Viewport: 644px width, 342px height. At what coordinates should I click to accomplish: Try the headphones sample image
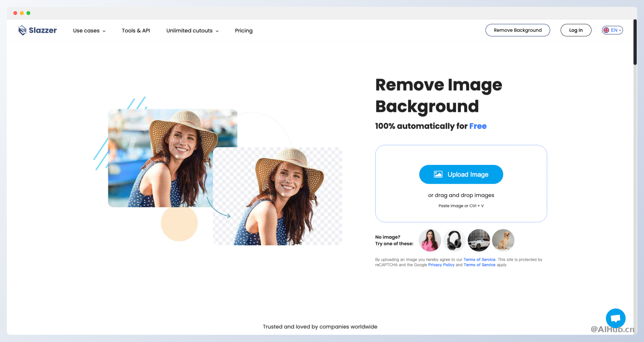(454, 240)
